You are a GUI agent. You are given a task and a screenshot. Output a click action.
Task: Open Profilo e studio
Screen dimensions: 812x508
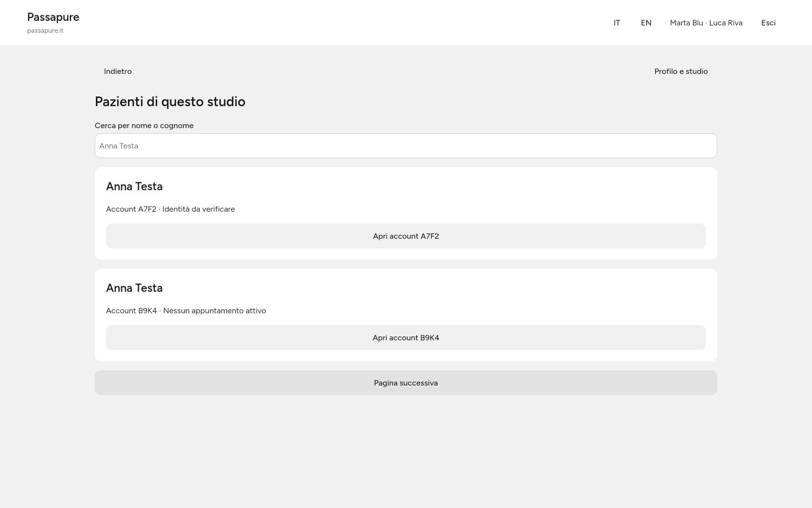[x=681, y=71]
